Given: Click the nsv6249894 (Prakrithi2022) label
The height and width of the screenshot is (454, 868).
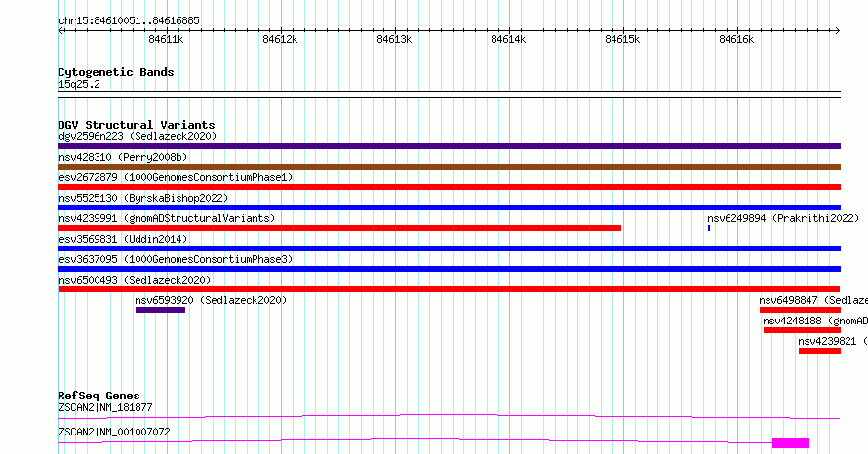Looking at the screenshot, I should [783, 218].
